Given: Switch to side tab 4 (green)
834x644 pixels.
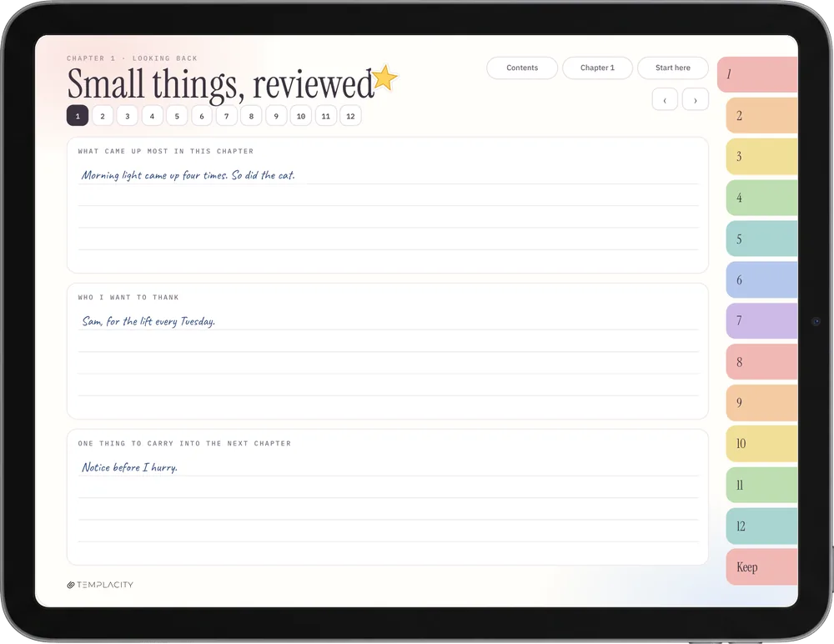Looking at the screenshot, I should point(761,198).
